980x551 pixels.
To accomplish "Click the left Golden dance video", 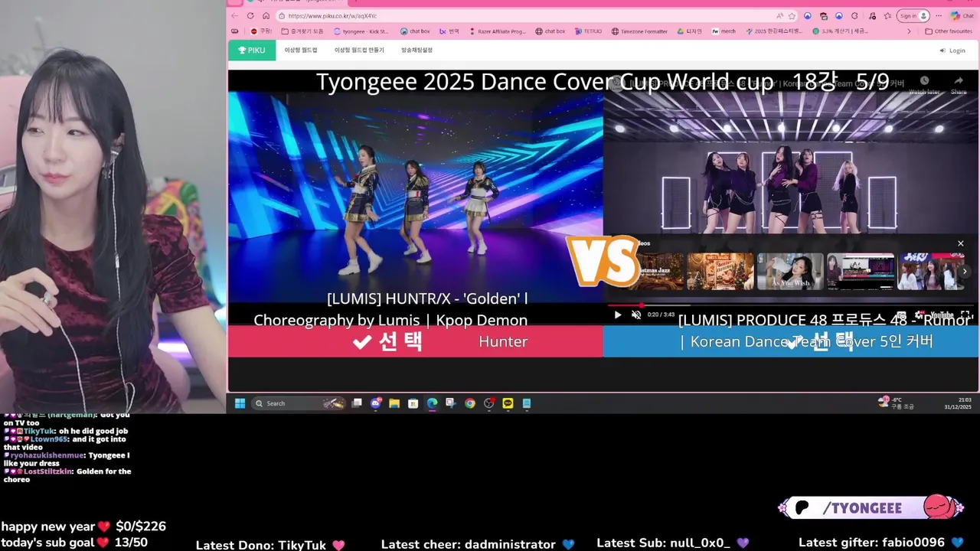I will pos(416,197).
